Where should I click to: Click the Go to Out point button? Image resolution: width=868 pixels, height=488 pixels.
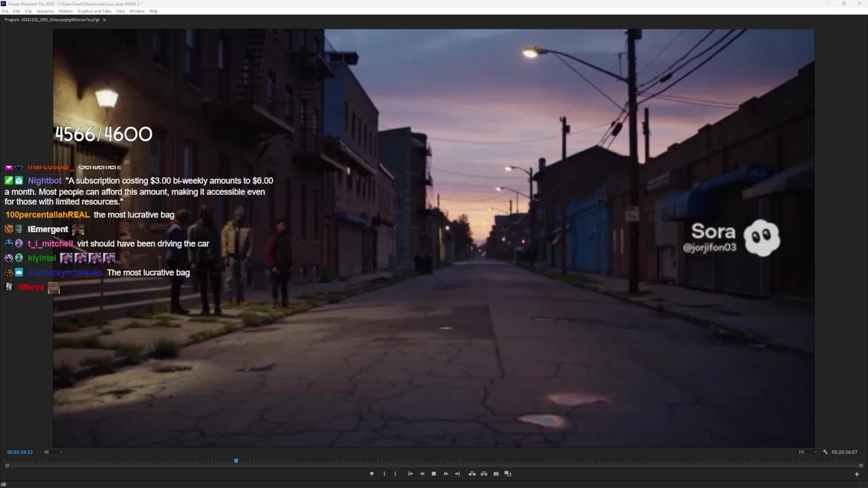tap(457, 474)
